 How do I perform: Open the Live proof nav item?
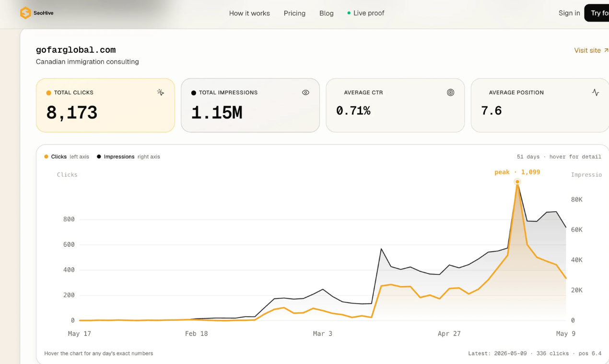[366, 13]
